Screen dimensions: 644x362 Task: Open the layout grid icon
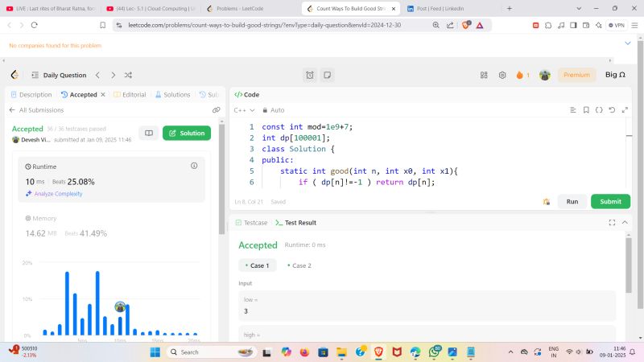(x=484, y=75)
